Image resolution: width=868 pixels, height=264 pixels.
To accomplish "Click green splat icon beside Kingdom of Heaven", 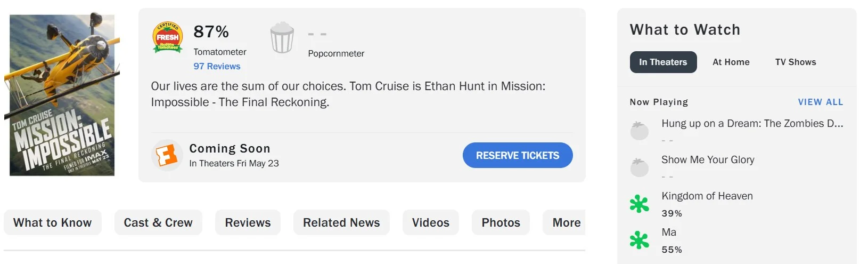I will point(640,204).
